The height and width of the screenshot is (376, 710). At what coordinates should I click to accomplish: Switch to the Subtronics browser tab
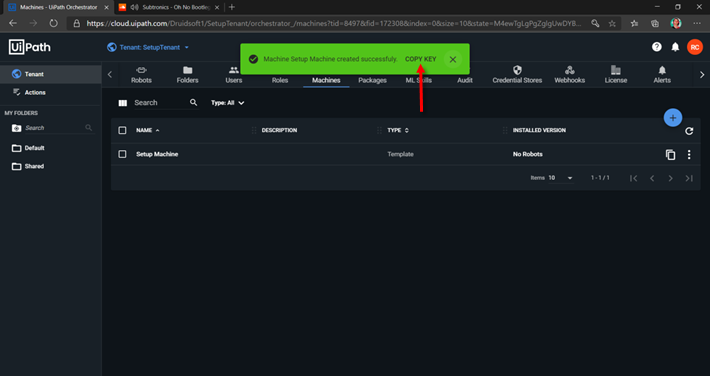[170, 7]
